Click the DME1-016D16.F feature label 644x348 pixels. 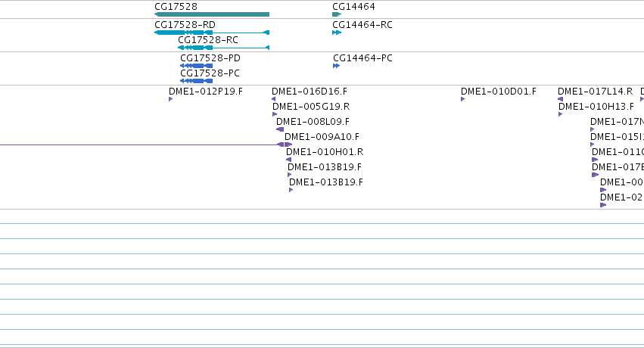point(310,91)
